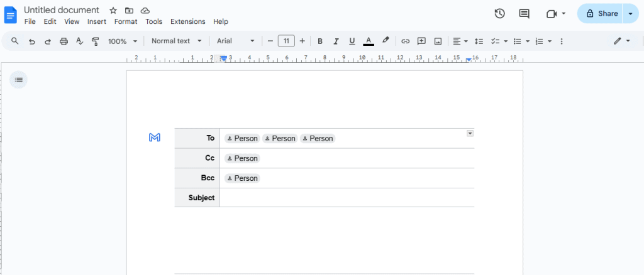Click the print icon
The height and width of the screenshot is (275, 644).
point(64,41)
